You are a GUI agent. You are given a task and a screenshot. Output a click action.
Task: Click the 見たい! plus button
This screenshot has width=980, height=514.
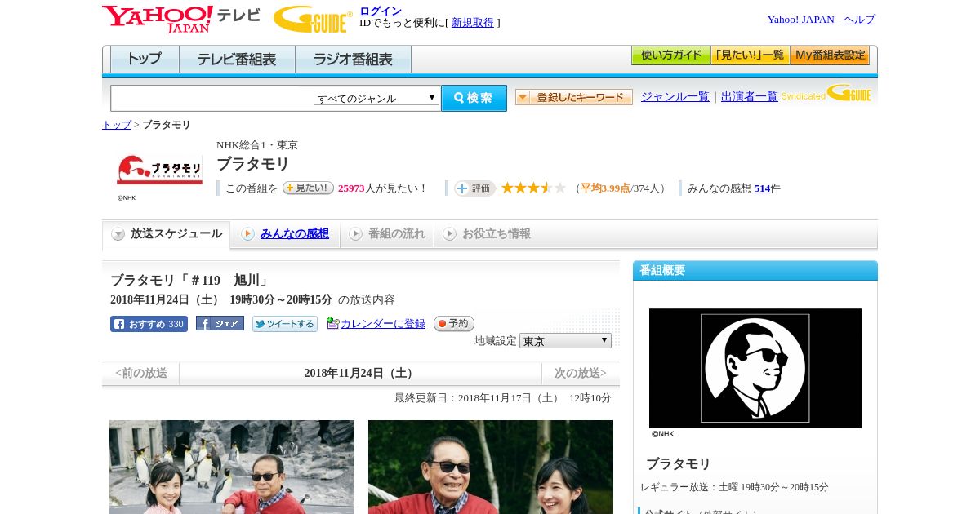[x=308, y=188]
